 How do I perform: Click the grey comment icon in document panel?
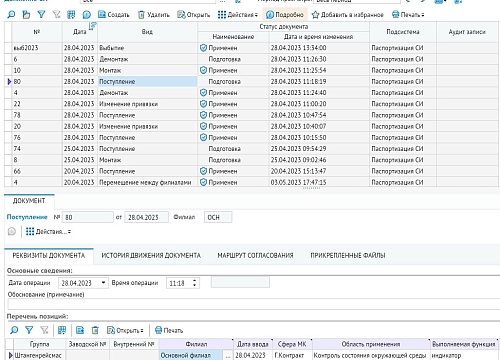coord(12,231)
